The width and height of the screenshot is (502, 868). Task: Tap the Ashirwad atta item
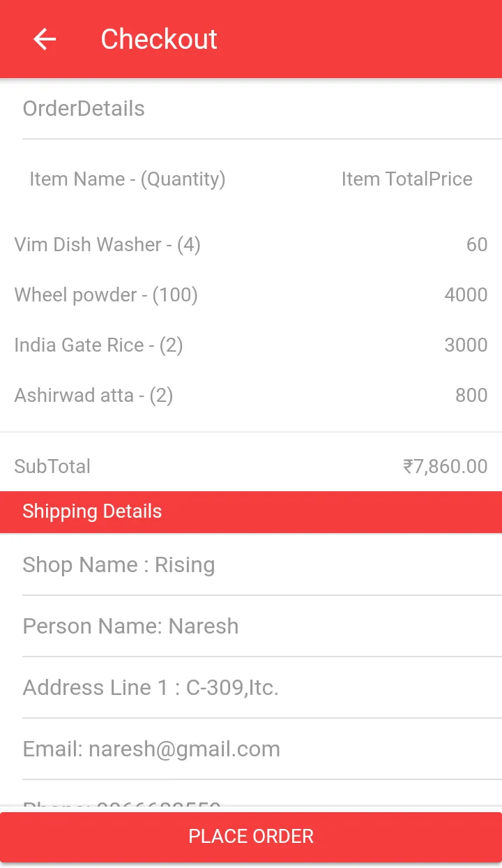tap(251, 396)
